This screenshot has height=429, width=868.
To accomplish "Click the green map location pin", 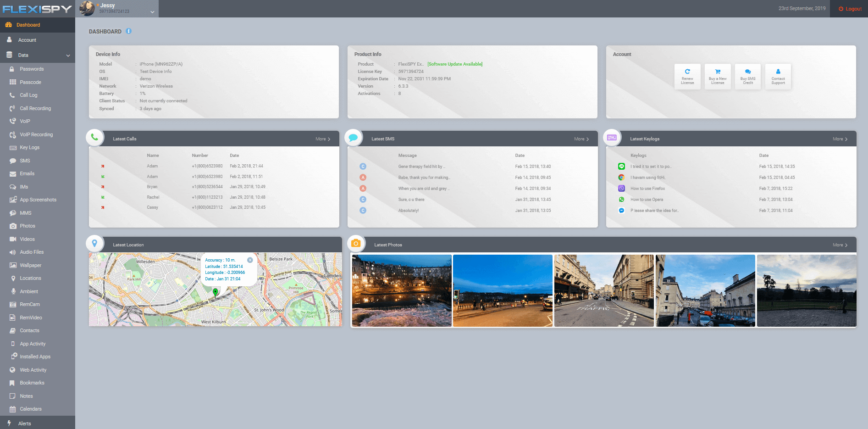I will click(216, 292).
